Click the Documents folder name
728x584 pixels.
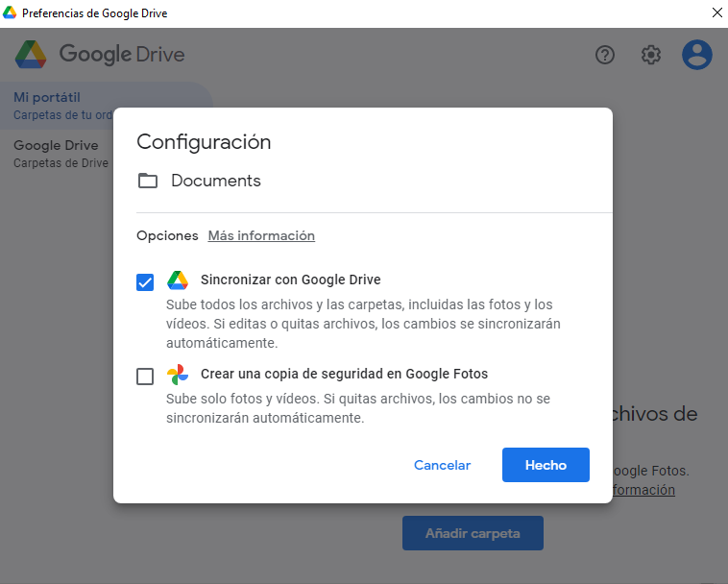pos(216,181)
